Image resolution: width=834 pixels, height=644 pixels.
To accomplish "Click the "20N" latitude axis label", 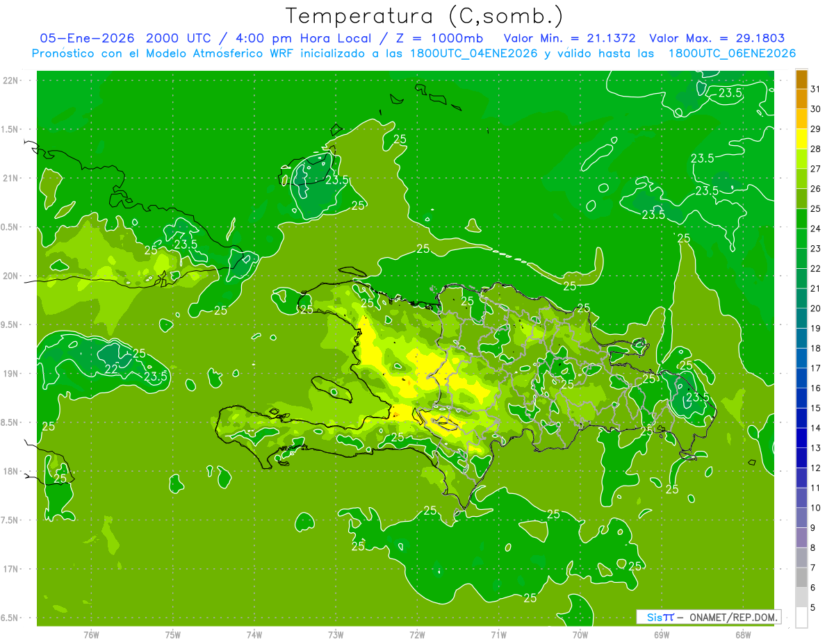I will click(x=10, y=276).
